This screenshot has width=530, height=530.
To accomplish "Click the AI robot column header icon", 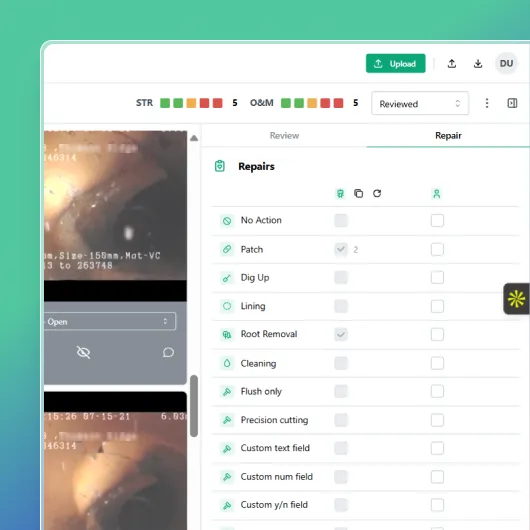I will pos(340,194).
